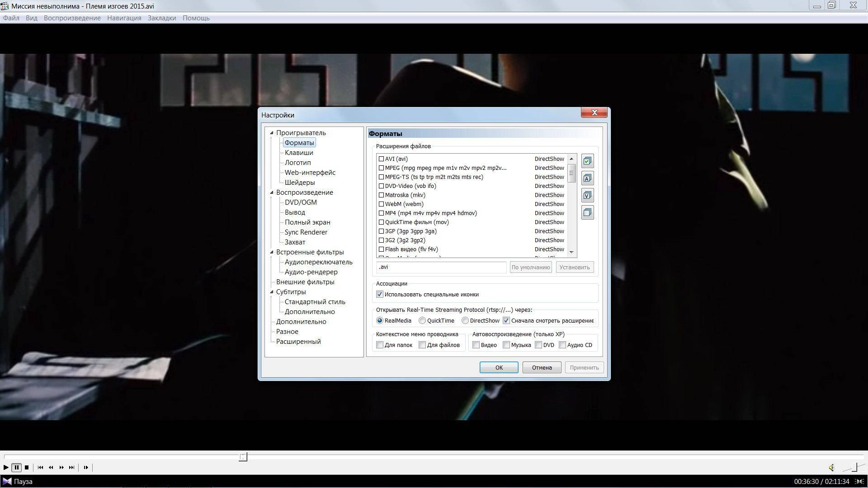Viewport: 868px width, 488px height.
Task: Click the По умолчанию button
Action: tap(531, 267)
